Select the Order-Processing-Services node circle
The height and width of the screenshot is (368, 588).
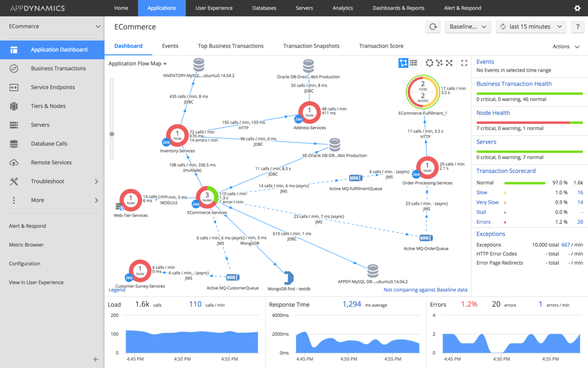click(427, 168)
